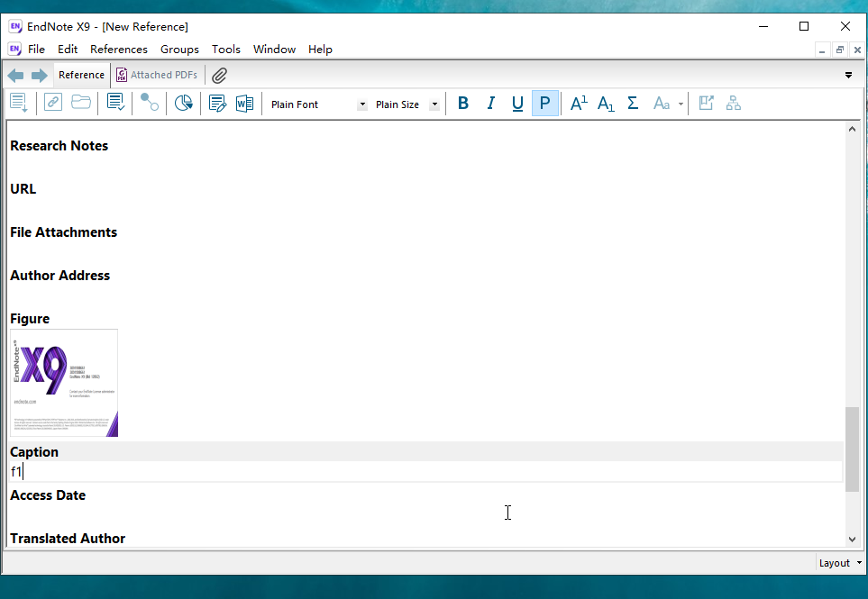Click the Insert Citation pencil icon
The width and height of the screenshot is (868, 599).
pyautogui.click(x=217, y=104)
